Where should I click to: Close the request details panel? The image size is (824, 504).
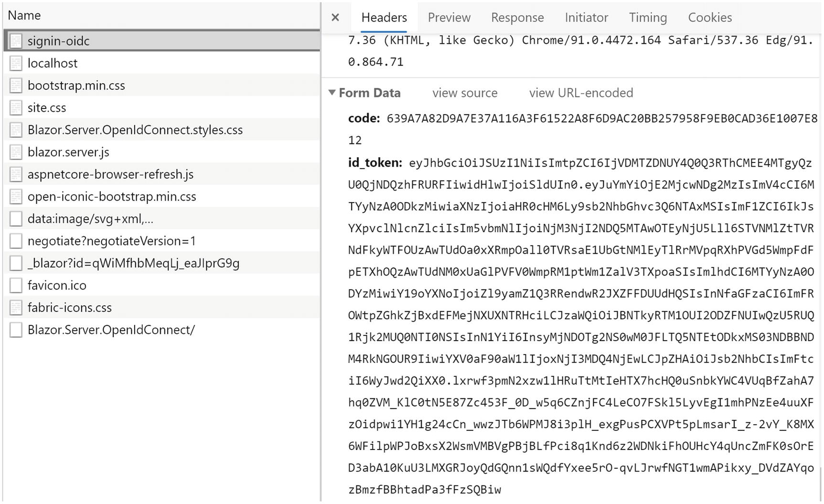[335, 18]
